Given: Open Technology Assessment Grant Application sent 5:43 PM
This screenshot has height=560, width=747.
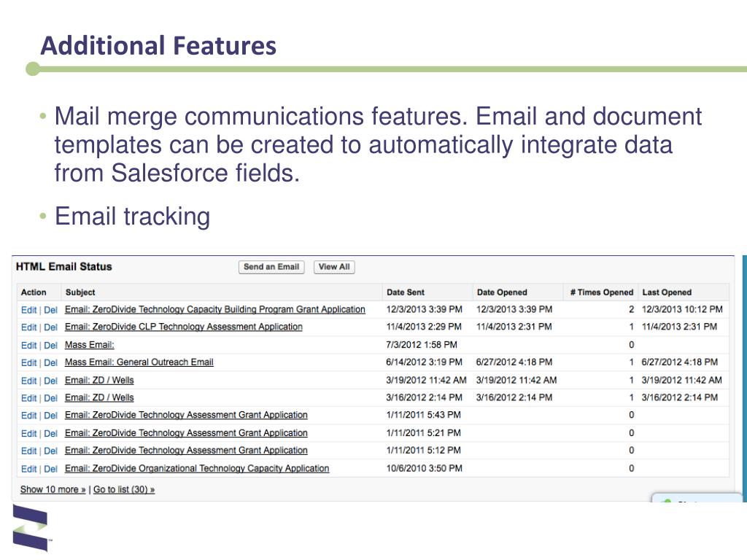Looking at the screenshot, I should click(x=186, y=415).
